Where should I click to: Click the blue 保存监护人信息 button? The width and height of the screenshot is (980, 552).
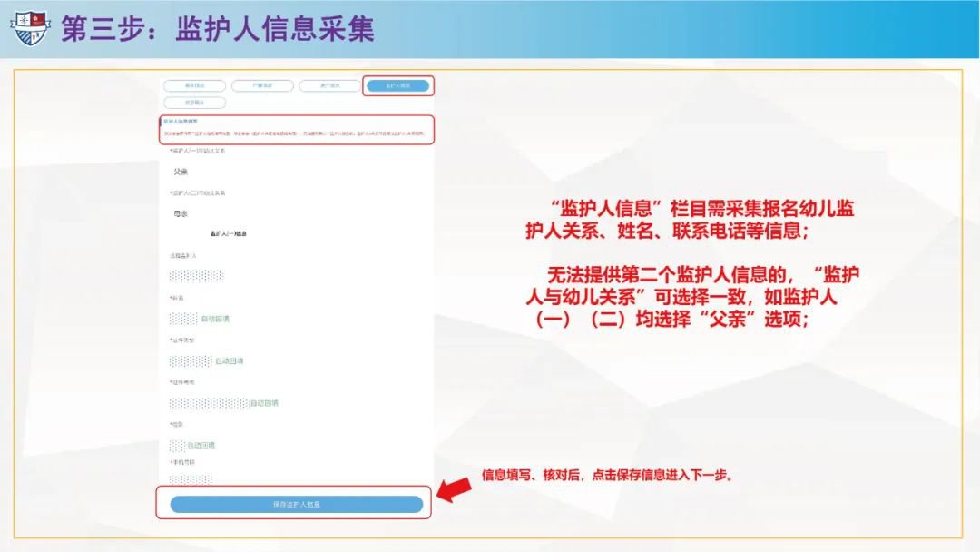296,505
